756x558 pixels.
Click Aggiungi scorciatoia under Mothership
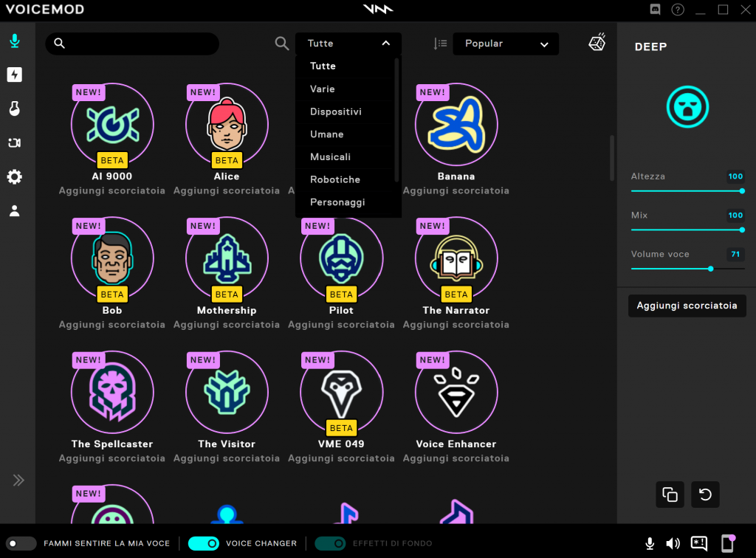tap(227, 324)
